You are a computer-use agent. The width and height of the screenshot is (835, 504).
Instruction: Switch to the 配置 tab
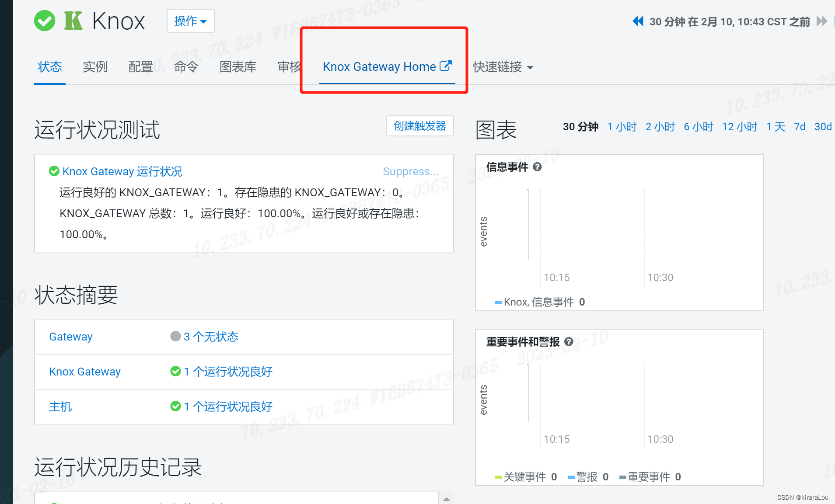[x=140, y=67]
